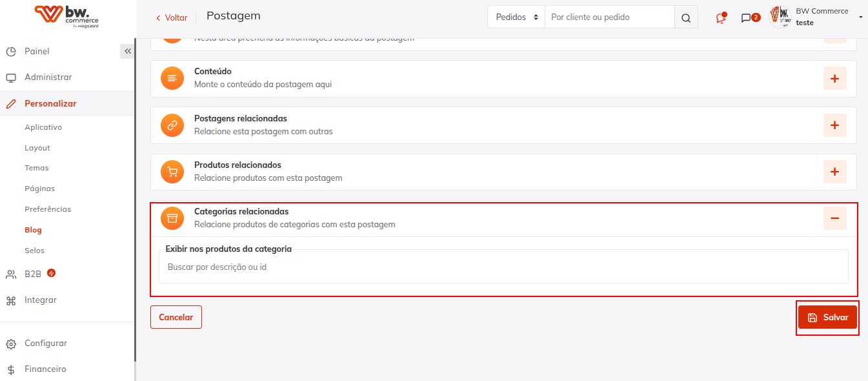
Task: Open the Pedidos search type dropdown
Action: click(x=516, y=17)
